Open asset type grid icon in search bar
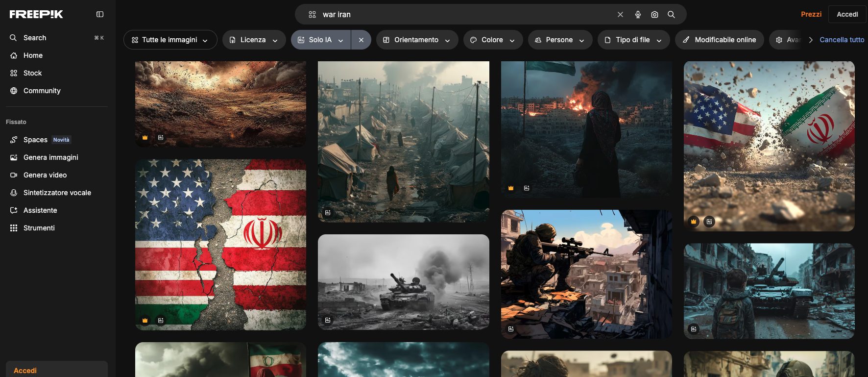The image size is (868, 377). point(312,15)
